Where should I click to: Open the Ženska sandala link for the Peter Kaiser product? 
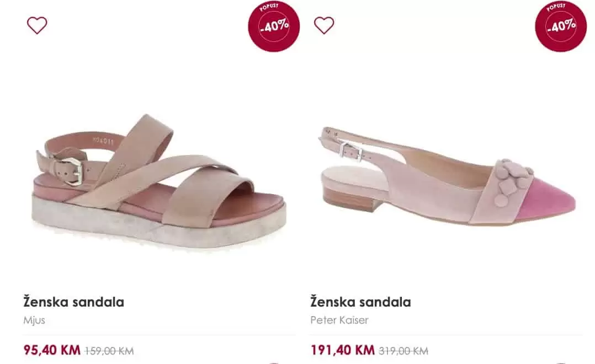pyautogui.click(x=360, y=302)
